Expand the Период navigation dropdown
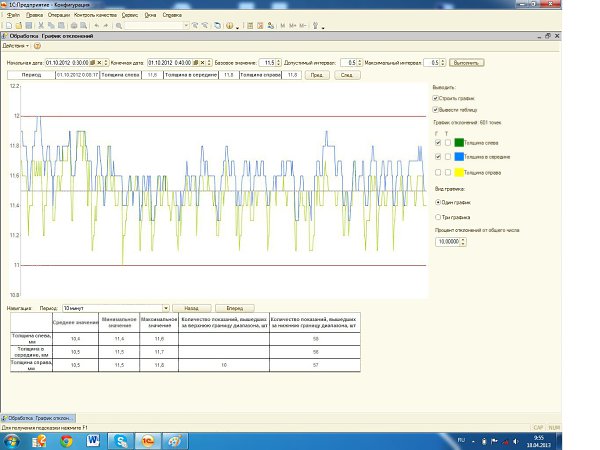Screen dimensions: 600x450 165,307
